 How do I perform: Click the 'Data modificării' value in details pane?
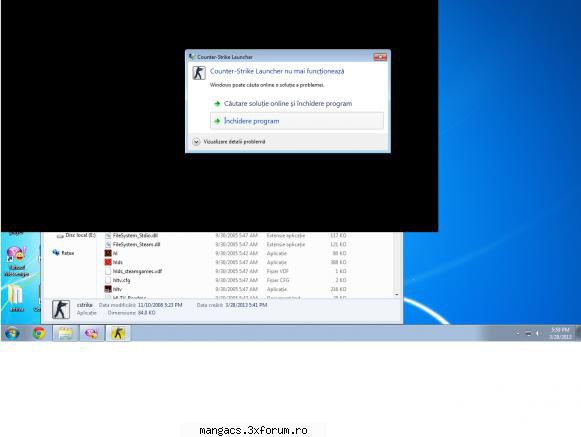click(x=160, y=305)
